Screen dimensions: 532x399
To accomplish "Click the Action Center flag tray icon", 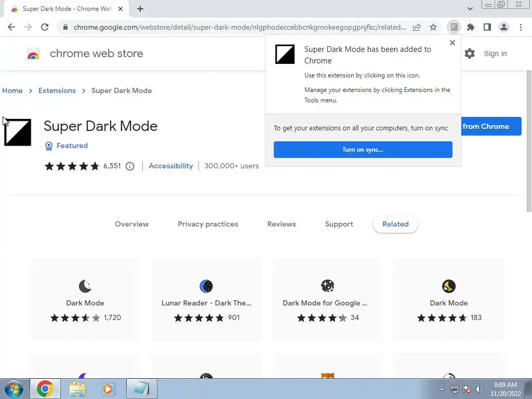I will [467, 389].
